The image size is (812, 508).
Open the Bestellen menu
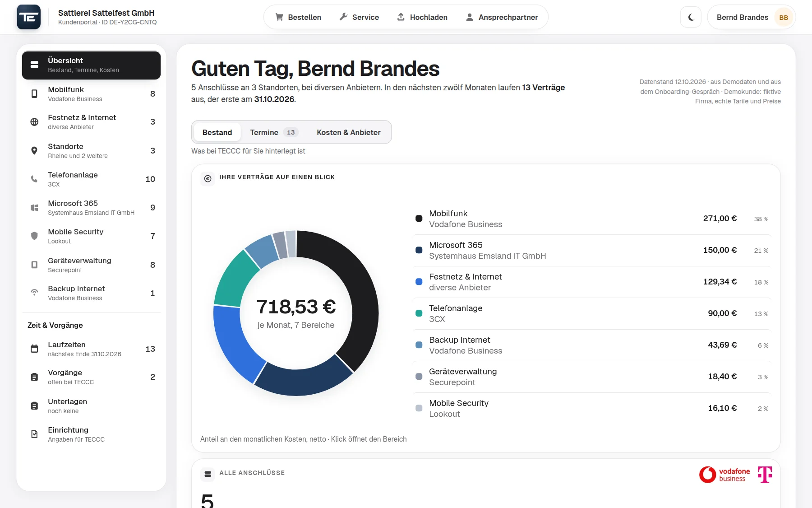298,17
